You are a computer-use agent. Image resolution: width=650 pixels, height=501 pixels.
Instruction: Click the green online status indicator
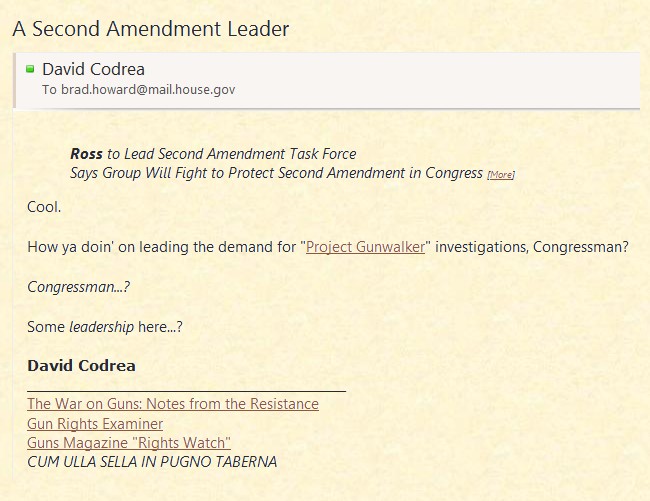(30, 69)
